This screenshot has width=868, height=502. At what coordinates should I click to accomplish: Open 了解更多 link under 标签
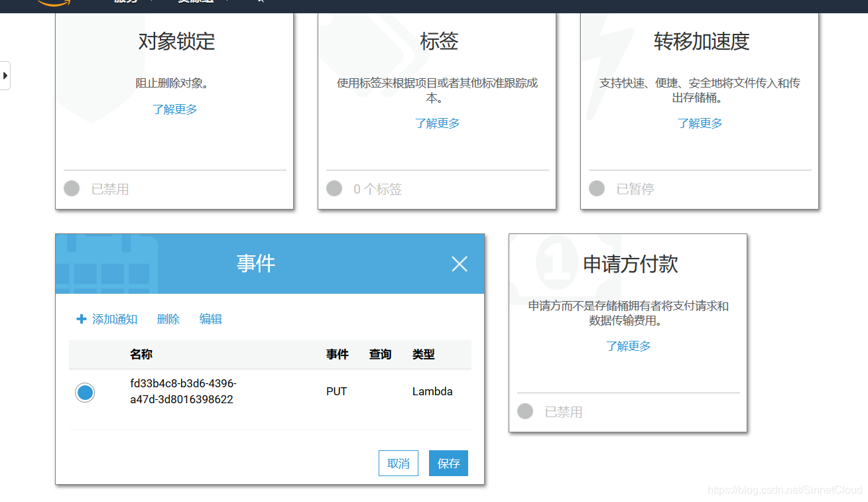[x=437, y=123]
